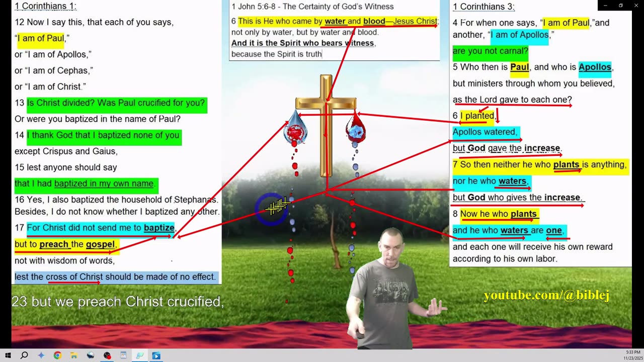
Task: Click 'And it is the Spirit who bears witness'
Action: (303, 43)
